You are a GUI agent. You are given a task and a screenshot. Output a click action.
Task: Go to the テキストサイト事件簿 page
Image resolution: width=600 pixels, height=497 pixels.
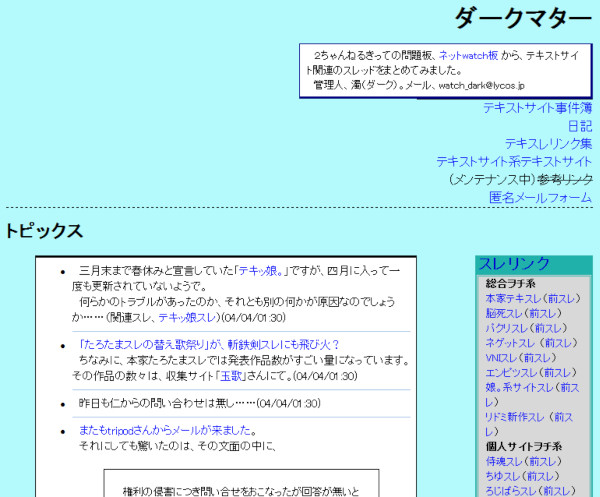[537, 108]
